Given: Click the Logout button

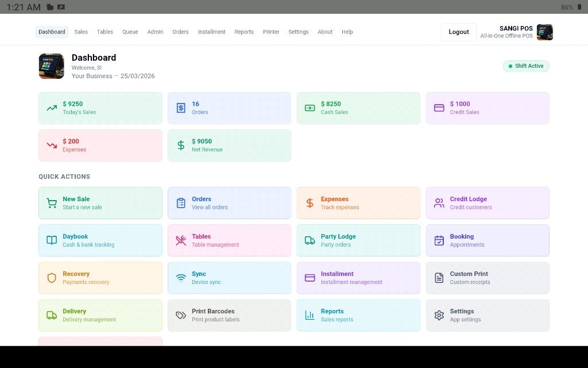Looking at the screenshot, I should pos(458,32).
